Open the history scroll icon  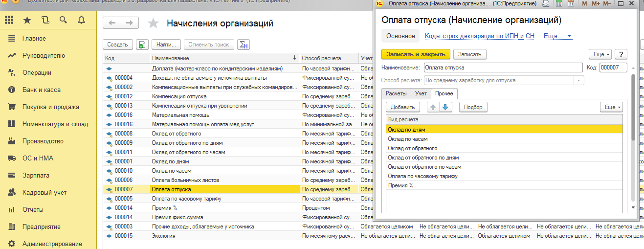pyautogui.click(x=45, y=20)
